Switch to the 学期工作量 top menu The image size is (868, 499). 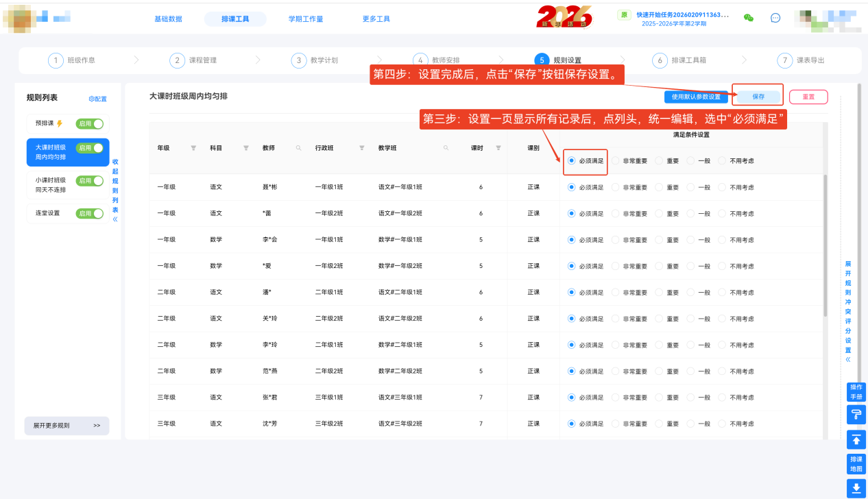306,19
